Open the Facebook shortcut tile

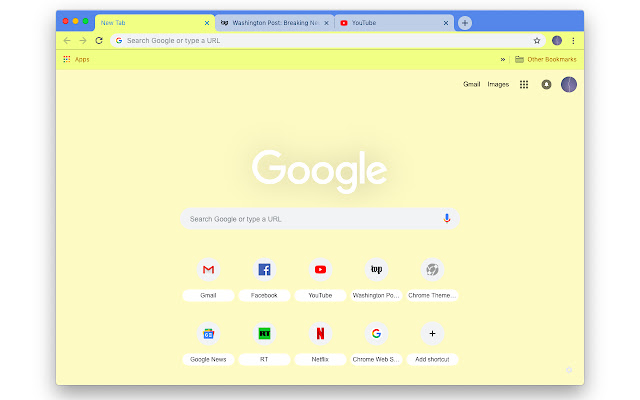264,280
